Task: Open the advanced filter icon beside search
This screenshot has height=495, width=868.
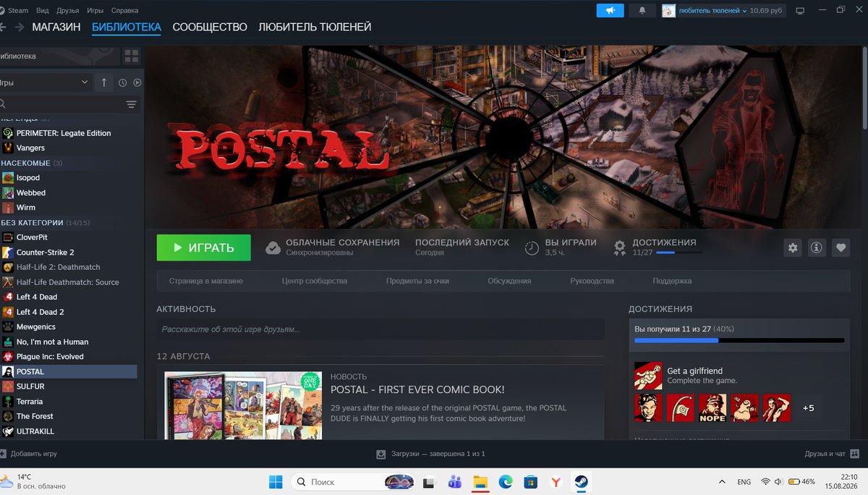Action: click(x=131, y=104)
